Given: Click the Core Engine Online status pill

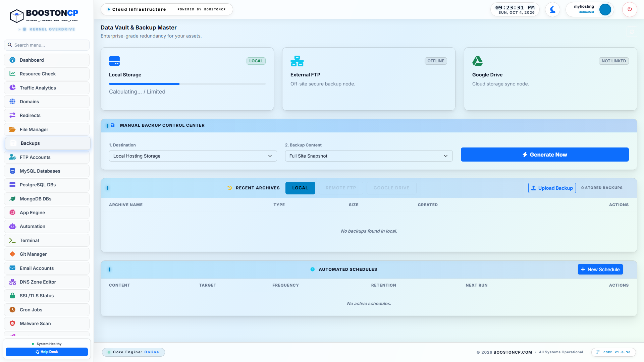Looking at the screenshot, I should [x=133, y=352].
